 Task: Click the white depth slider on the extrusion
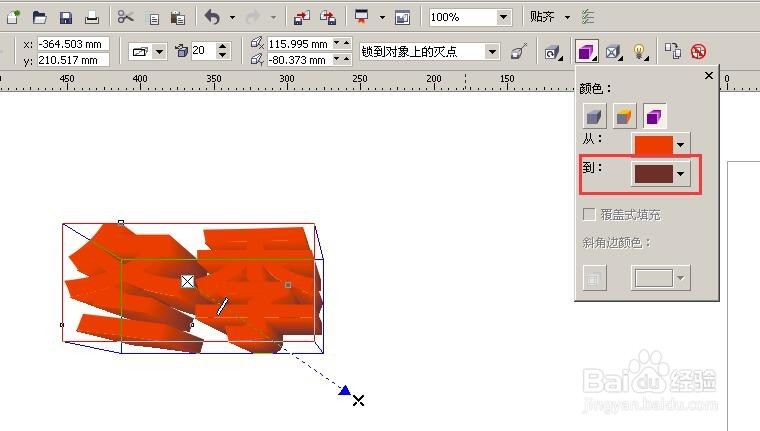pyautogui.click(x=222, y=306)
